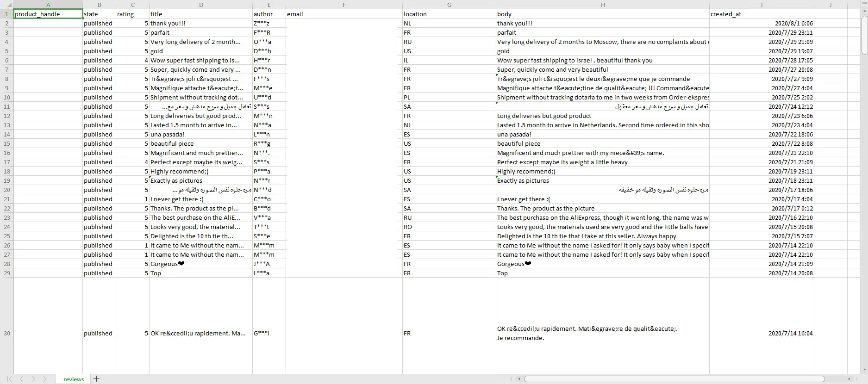868x384 pixels.
Task: Select row 30 header
Action: (x=7, y=333)
